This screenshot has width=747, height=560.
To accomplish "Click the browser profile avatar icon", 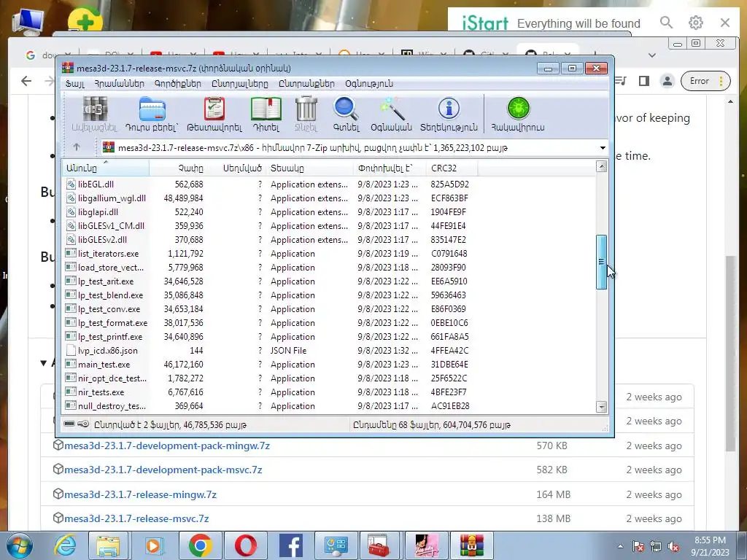I will pos(667,81).
